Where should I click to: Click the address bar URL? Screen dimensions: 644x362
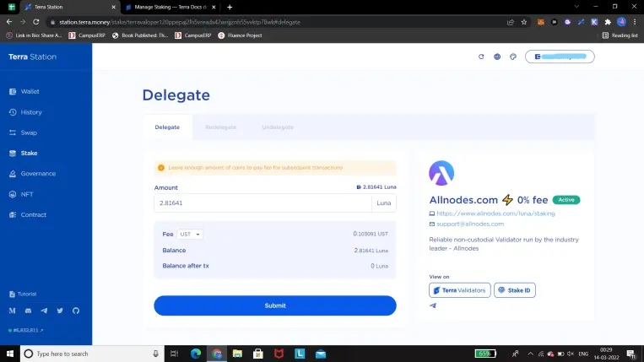(180, 22)
